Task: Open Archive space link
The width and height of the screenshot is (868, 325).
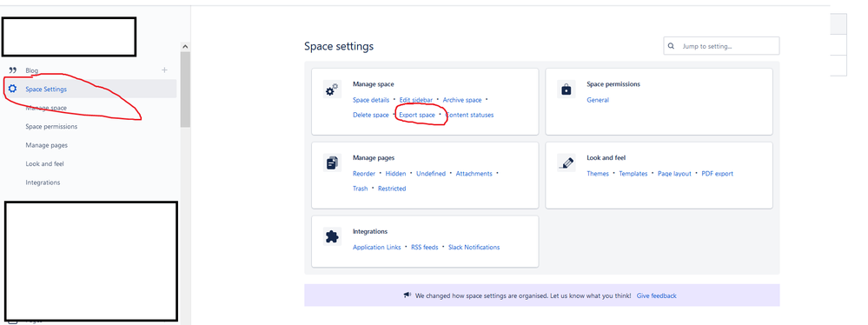Action: (462, 100)
